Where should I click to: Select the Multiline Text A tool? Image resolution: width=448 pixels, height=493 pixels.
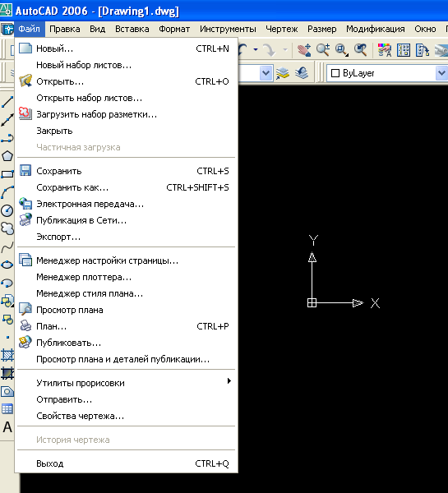pyautogui.click(x=7, y=427)
